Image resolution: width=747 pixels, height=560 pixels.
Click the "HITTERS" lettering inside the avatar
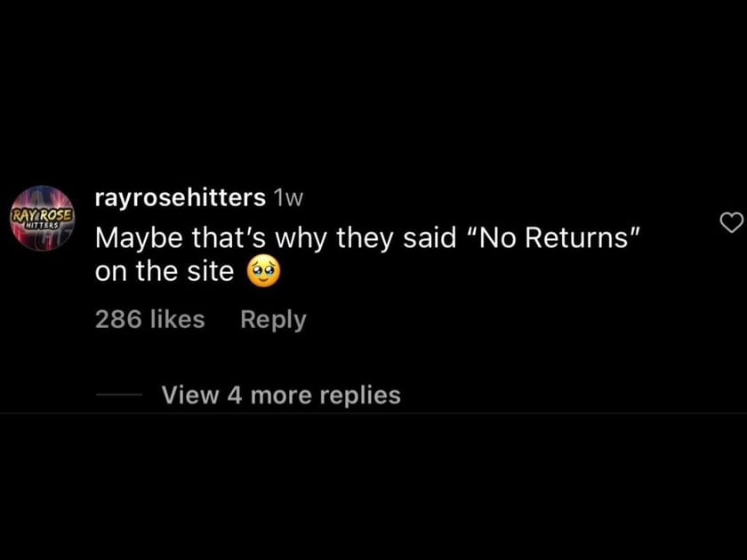coord(42,224)
